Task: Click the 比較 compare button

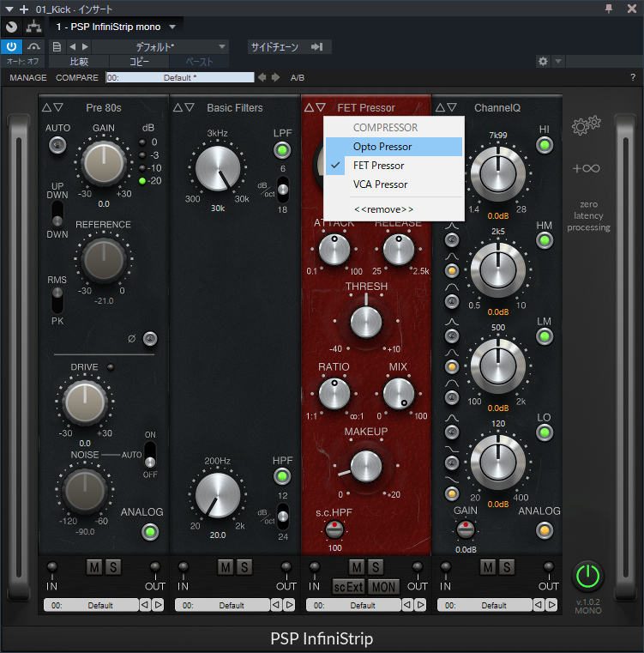Action: (x=79, y=62)
